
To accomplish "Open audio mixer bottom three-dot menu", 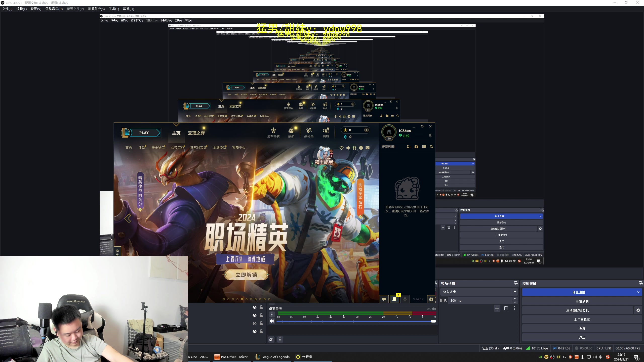I will point(280,339).
